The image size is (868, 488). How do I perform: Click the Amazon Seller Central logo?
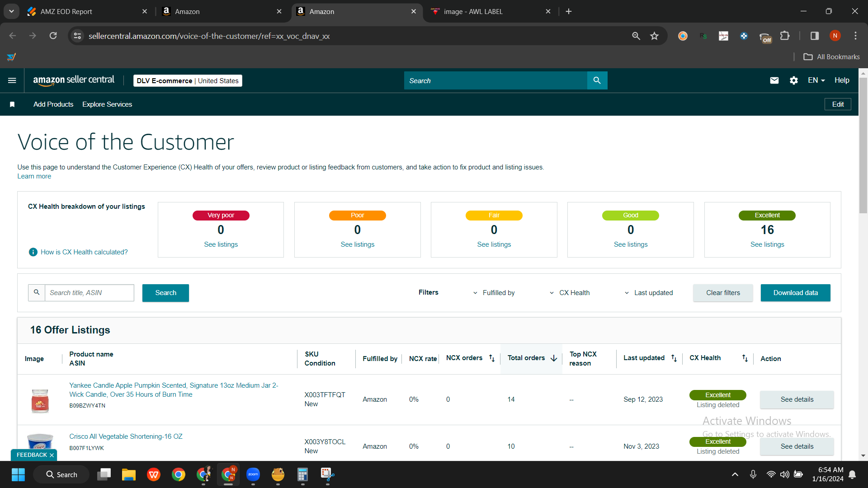[x=74, y=80]
